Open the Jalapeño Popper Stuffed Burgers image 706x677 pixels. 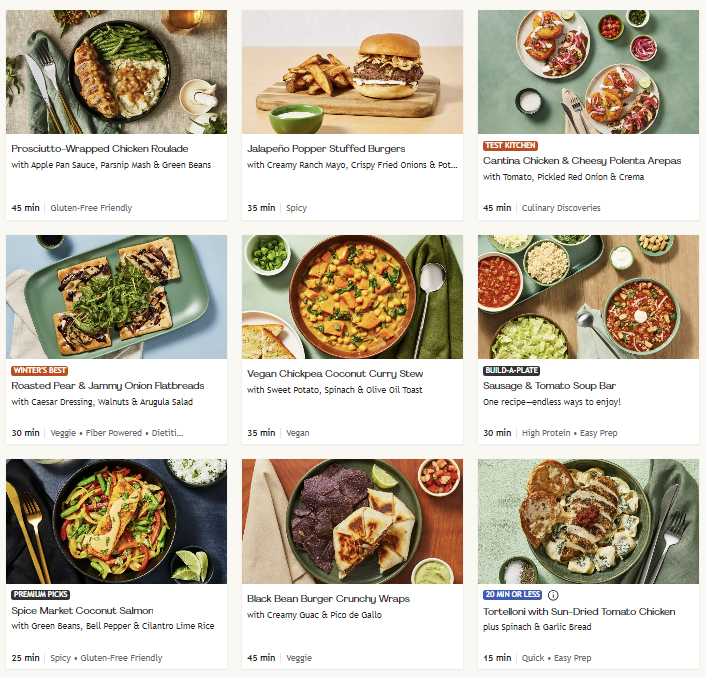pyautogui.click(x=352, y=72)
